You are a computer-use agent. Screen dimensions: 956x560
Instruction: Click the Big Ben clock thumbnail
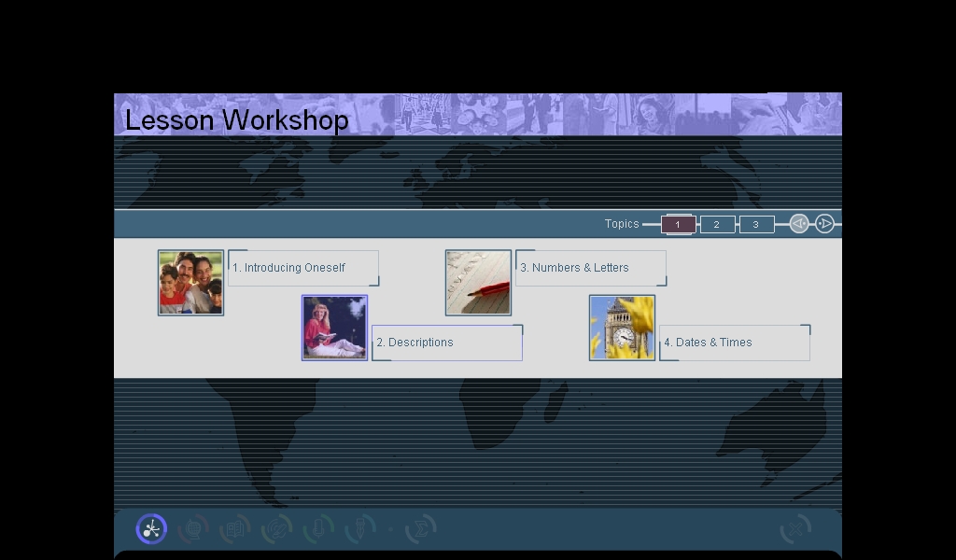622,328
